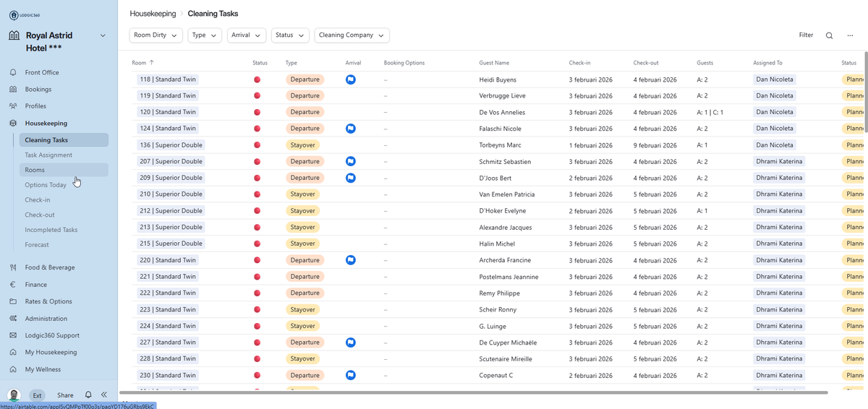
Task: Click guest name Van Emelen Patricia
Action: [x=507, y=194]
